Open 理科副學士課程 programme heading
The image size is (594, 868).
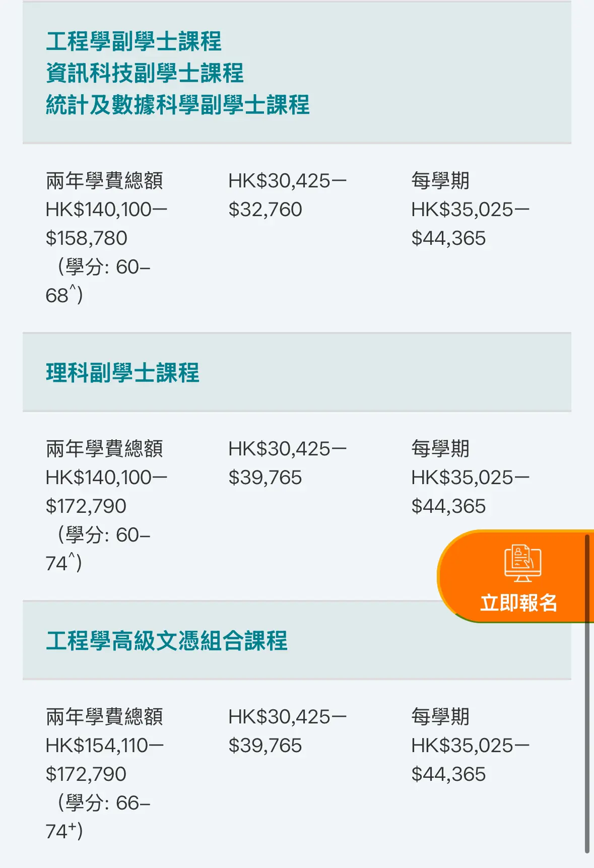tap(122, 373)
